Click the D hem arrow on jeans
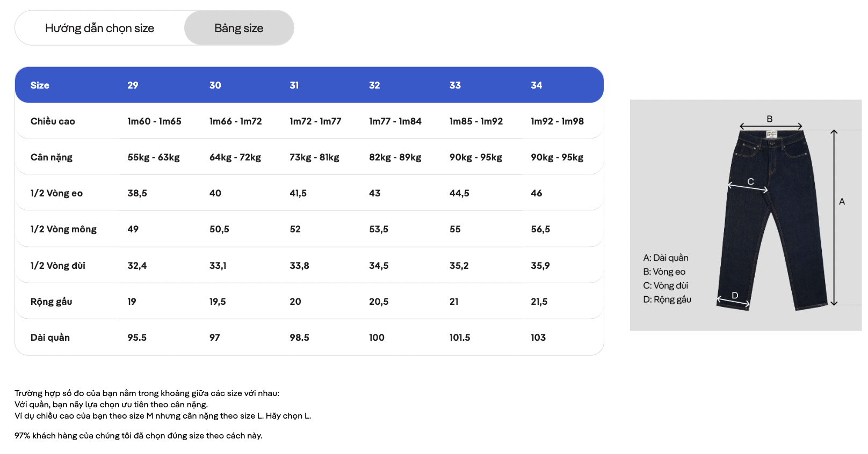This screenshot has width=868, height=454. (733, 302)
